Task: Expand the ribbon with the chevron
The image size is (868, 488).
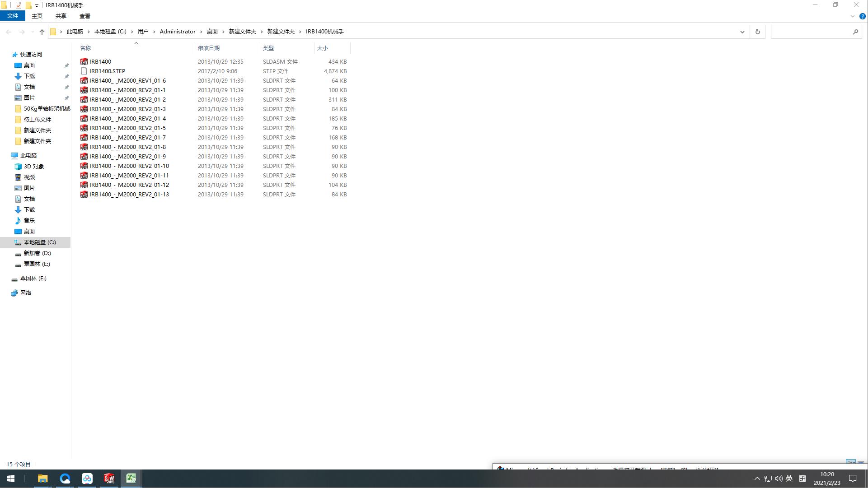Action: (853, 16)
